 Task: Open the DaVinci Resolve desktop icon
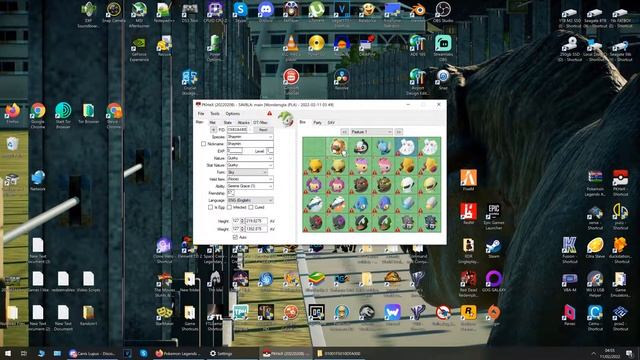pos(342,79)
